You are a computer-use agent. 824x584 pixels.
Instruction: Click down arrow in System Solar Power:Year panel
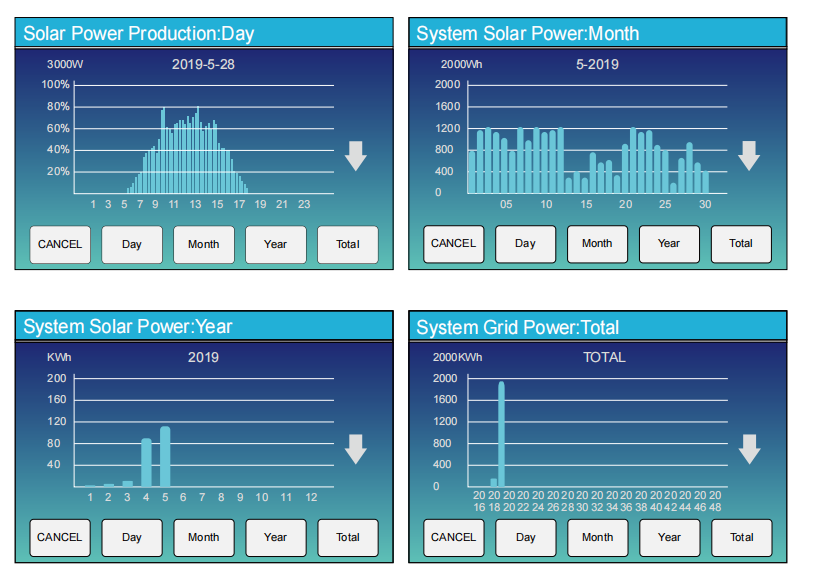(356, 449)
